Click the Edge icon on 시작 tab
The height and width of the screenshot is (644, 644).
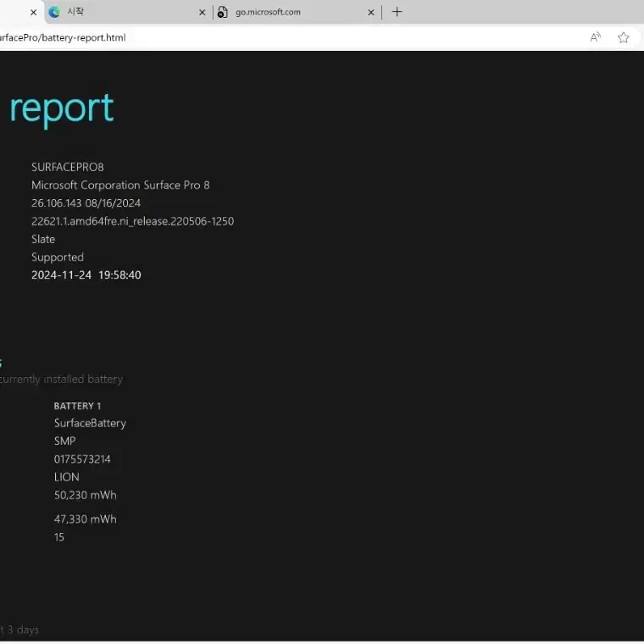point(54,12)
